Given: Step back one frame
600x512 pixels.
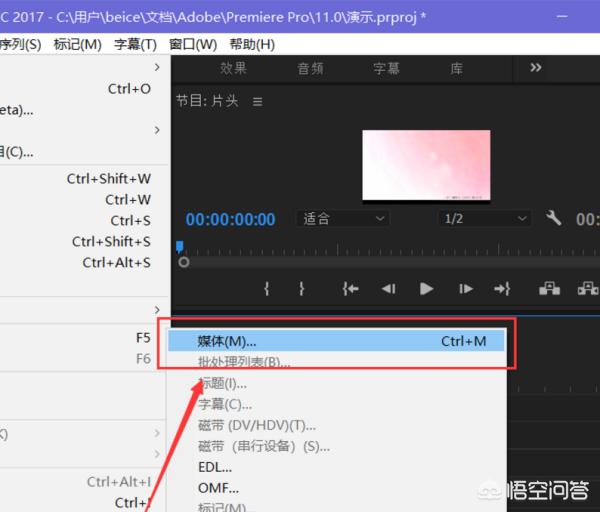Looking at the screenshot, I should click(389, 289).
